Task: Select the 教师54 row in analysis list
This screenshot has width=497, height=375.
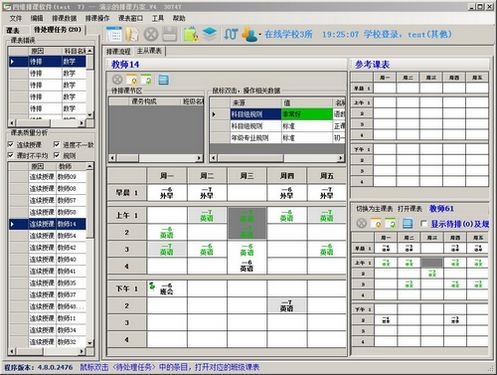Action: point(47,236)
